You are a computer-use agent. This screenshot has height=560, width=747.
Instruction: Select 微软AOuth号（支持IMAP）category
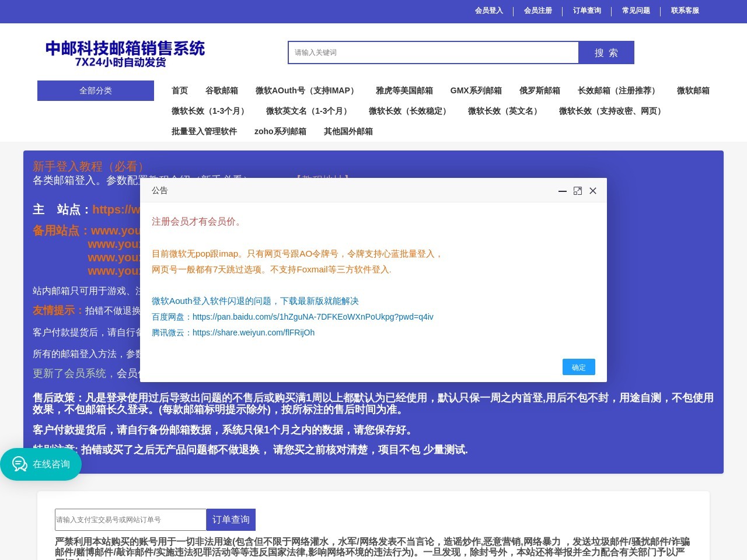click(x=306, y=90)
